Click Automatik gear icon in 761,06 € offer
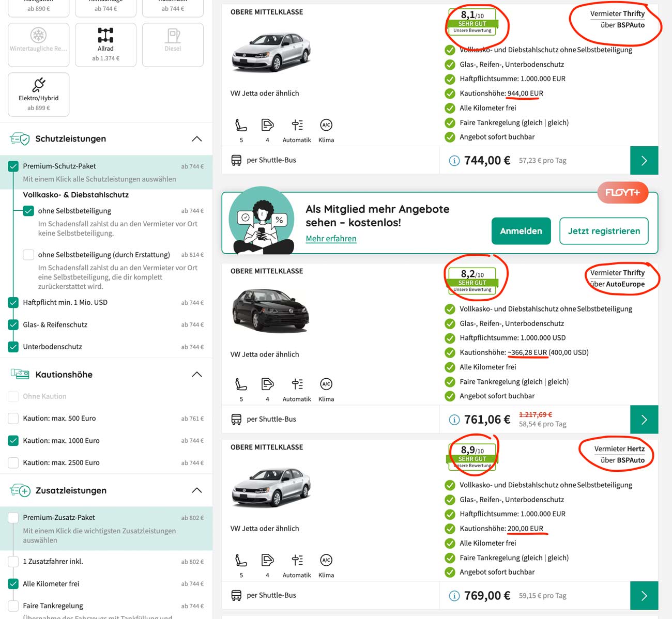Viewport: 672px width, 619px height. (x=297, y=384)
